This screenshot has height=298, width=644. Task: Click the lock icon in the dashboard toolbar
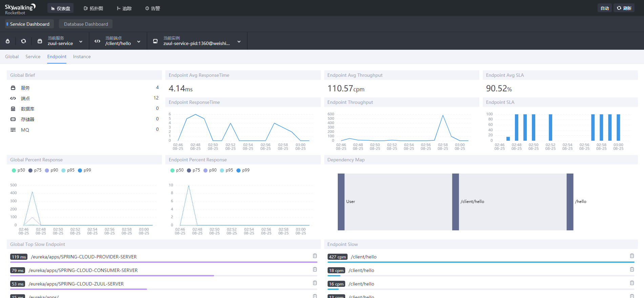(x=8, y=41)
